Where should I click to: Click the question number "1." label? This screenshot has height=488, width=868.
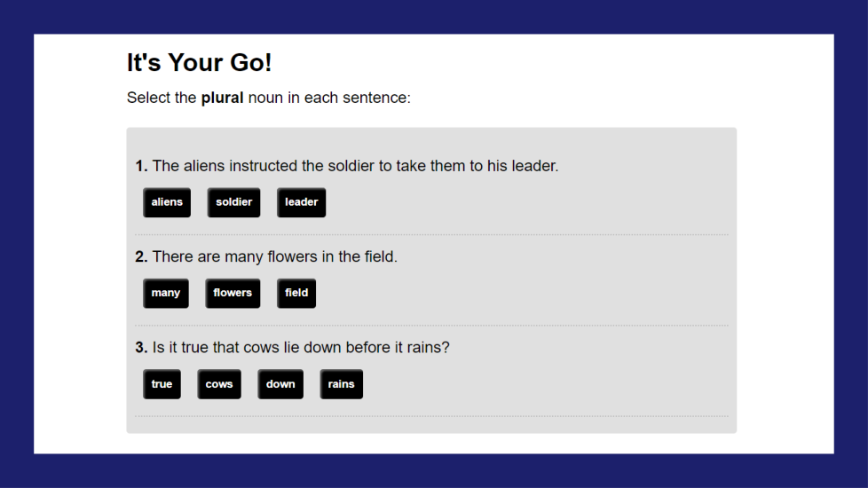pyautogui.click(x=141, y=166)
